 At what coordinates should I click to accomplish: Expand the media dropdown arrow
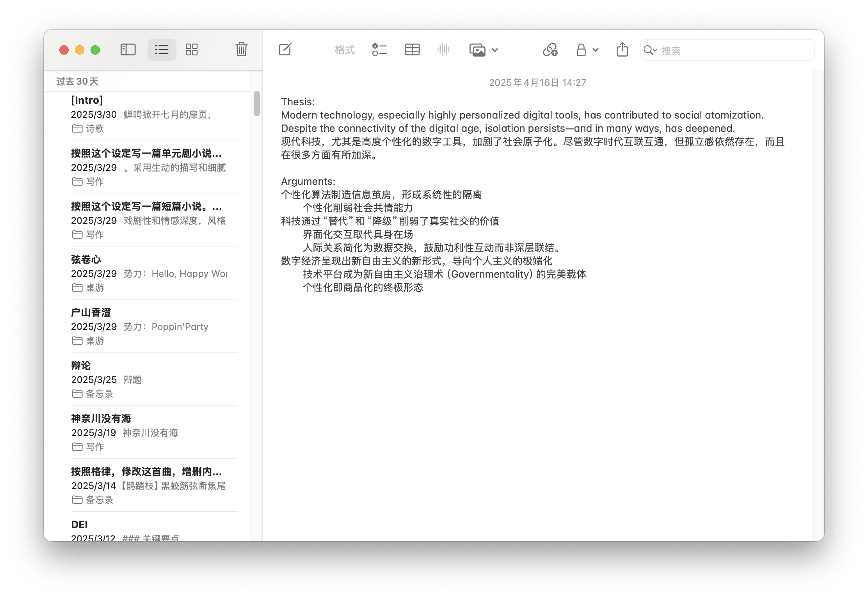[x=495, y=50]
